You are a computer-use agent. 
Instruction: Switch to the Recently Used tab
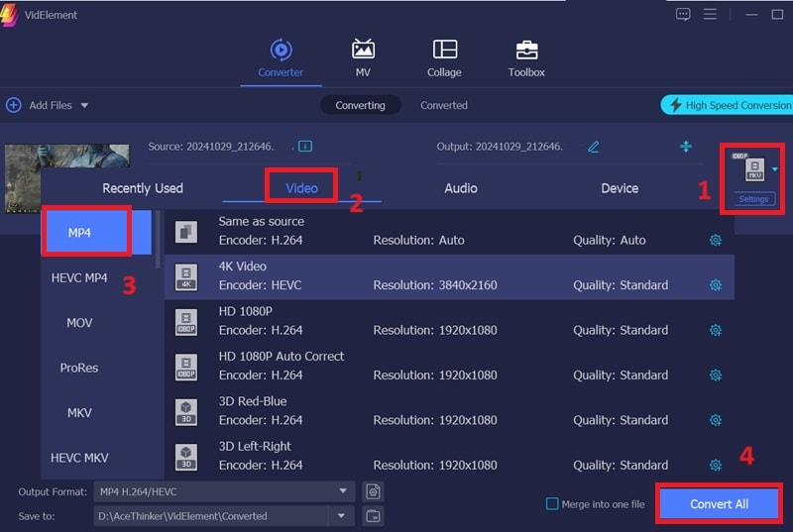(143, 188)
